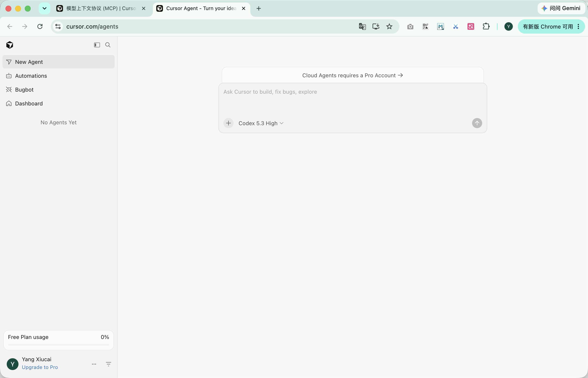Screen dimensions: 588x378
Task: Open Dashboard in sidebar
Action: (x=58, y=104)
